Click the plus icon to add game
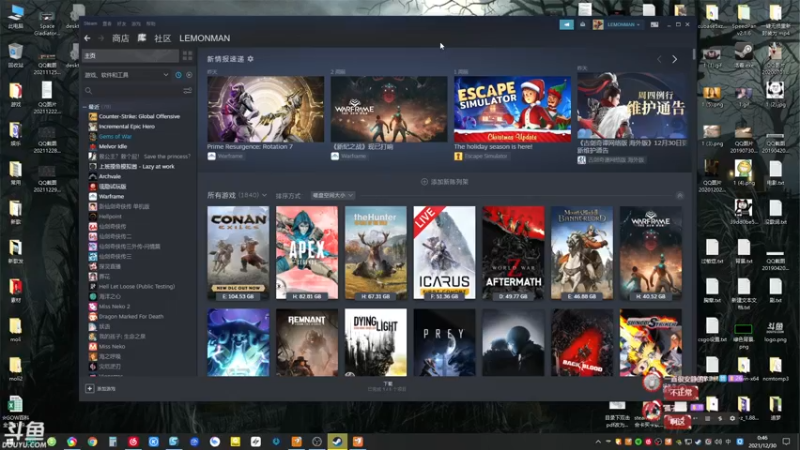Image resolution: width=800 pixels, height=450 pixels. 89,389
